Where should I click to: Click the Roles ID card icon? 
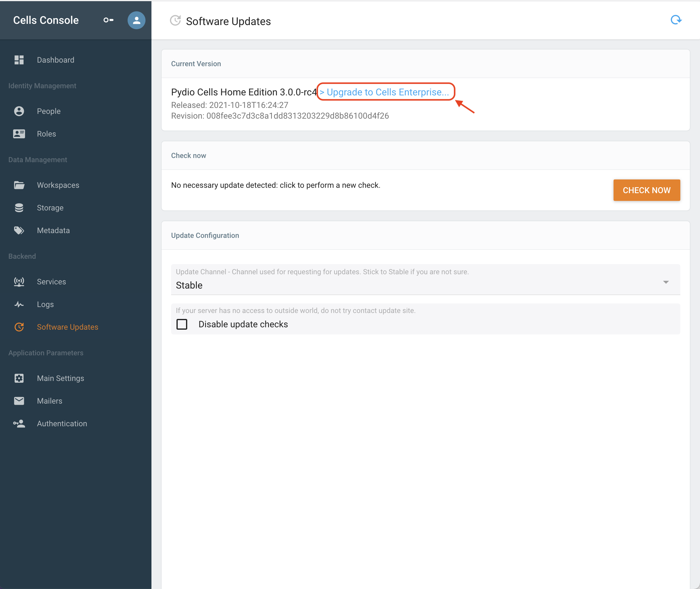coord(19,134)
